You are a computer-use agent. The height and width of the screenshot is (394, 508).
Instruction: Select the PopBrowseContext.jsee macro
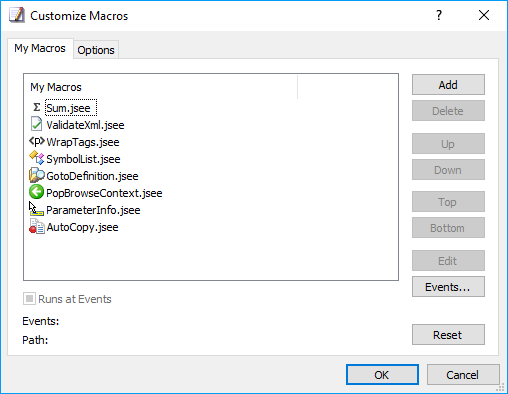tap(104, 193)
